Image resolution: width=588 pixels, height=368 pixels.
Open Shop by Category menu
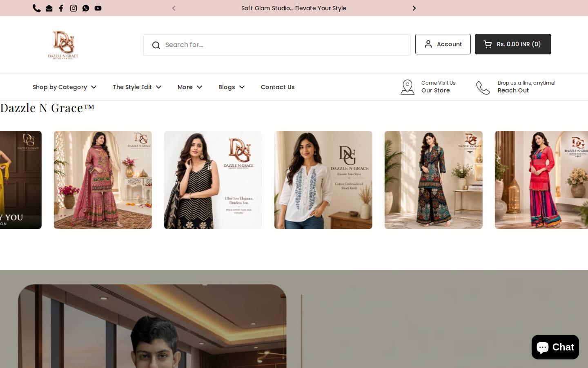(x=60, y=87)
